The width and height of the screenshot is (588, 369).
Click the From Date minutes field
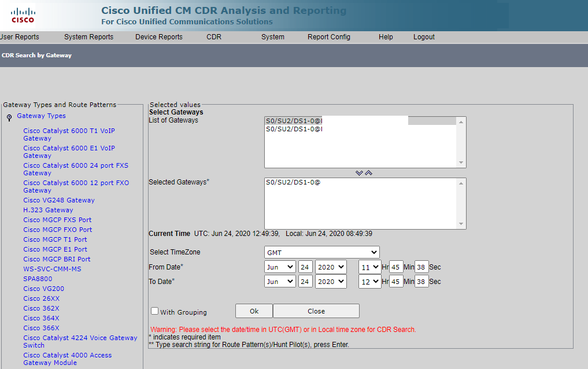pos(396,267)
